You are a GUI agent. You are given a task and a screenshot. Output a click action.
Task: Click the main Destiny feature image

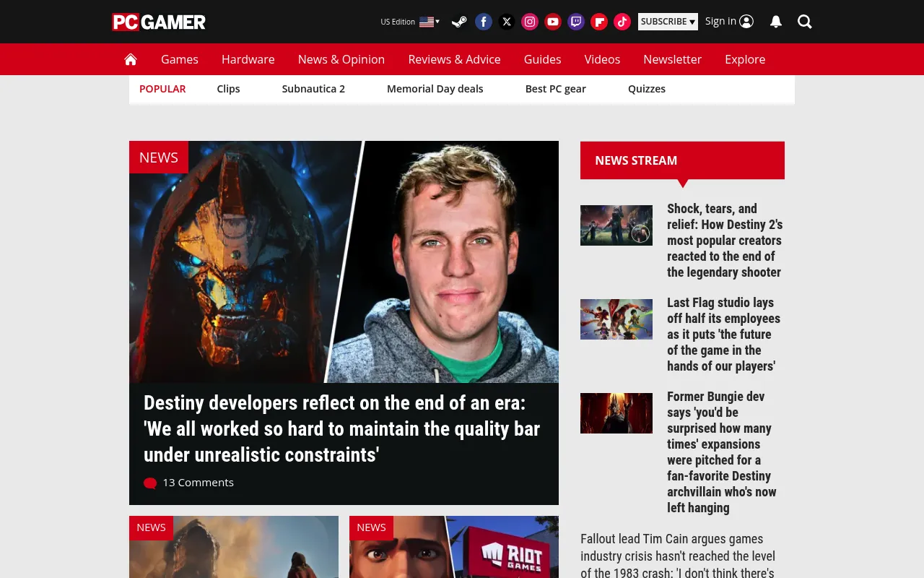(x=344, y=262)
